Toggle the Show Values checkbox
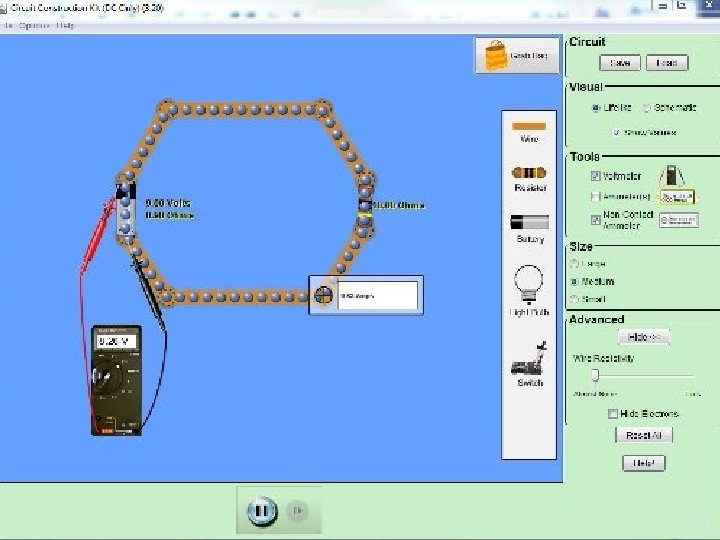Image resolution: width=720 pixels, height=540 pixels. click(x=617, y=132)
